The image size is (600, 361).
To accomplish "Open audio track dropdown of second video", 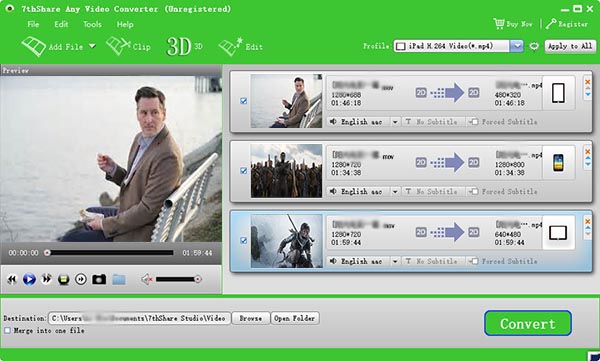I will pyautogui.click(x=395, y=192).
